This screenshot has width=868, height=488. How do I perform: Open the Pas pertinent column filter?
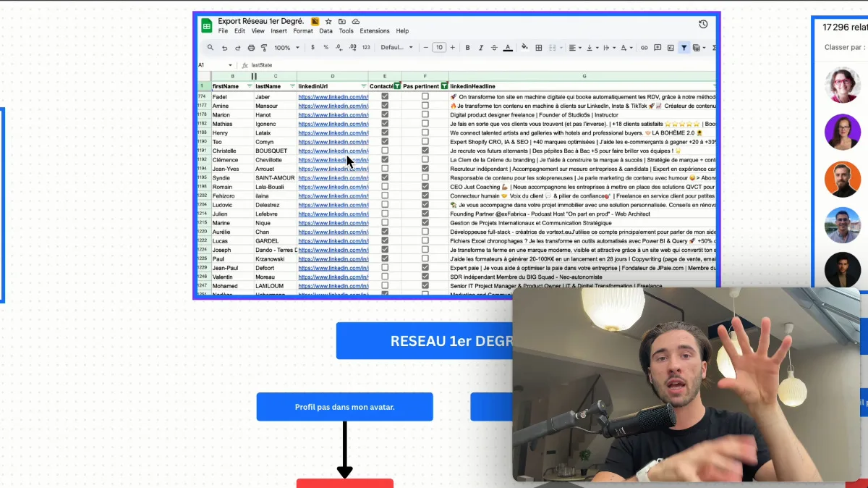click(444, 86)
